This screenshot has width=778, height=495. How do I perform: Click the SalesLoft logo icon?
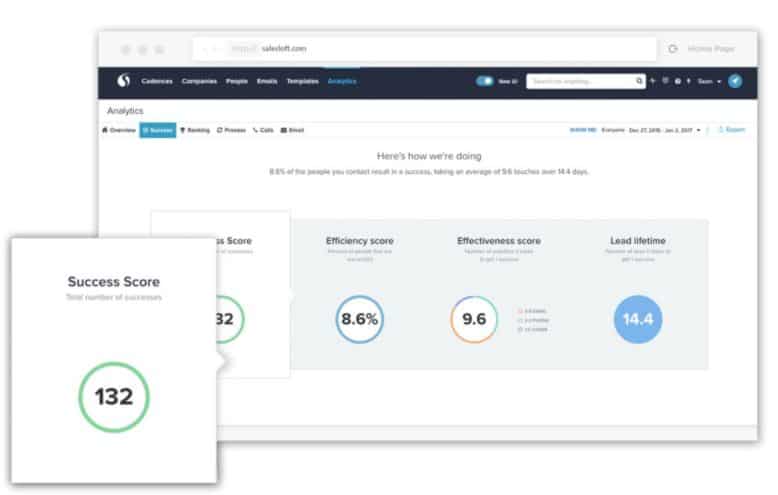[124, 81]
